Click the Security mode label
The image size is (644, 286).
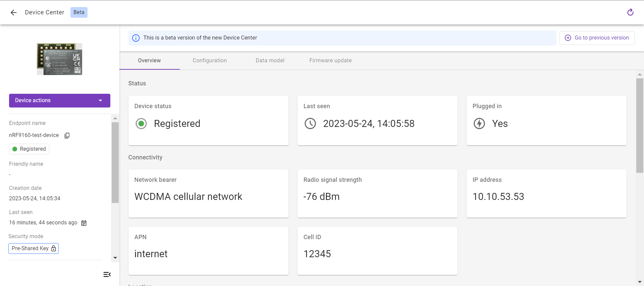[x=26, y=236]
